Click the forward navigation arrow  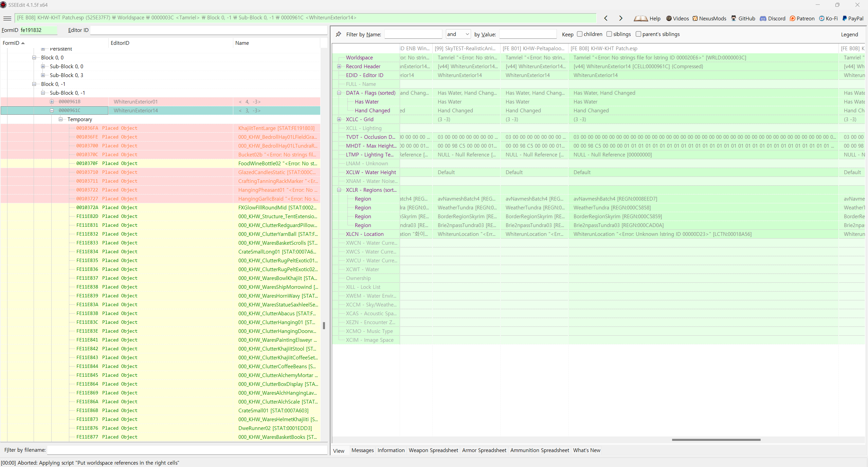coord(620,18)
